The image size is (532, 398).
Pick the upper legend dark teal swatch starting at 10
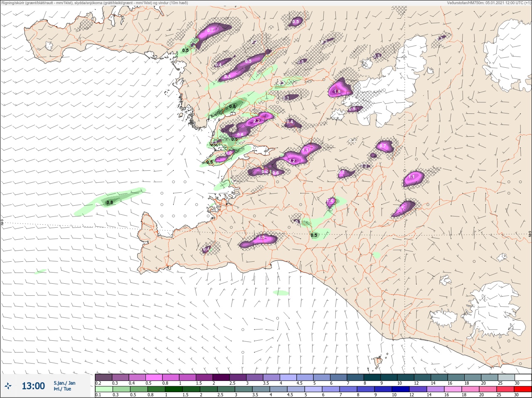406,377
